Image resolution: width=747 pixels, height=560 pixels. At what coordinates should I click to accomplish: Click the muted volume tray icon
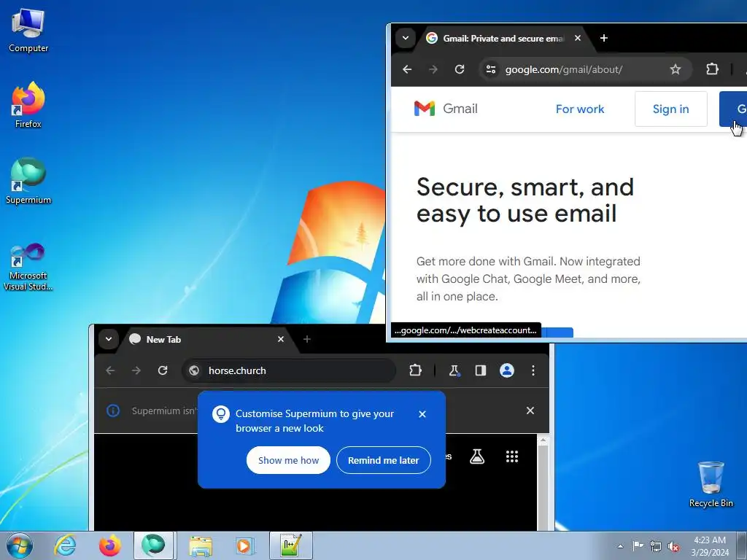[x=673, y=546]
